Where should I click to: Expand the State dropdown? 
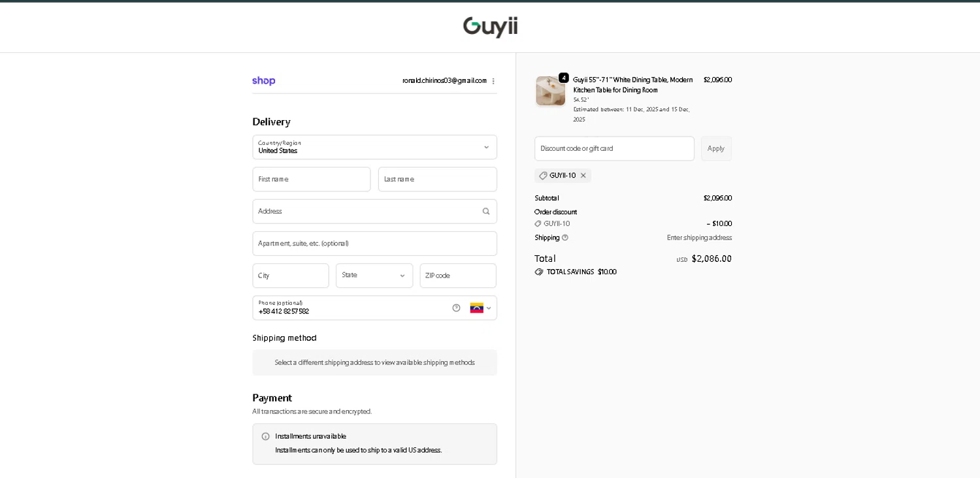374,276
